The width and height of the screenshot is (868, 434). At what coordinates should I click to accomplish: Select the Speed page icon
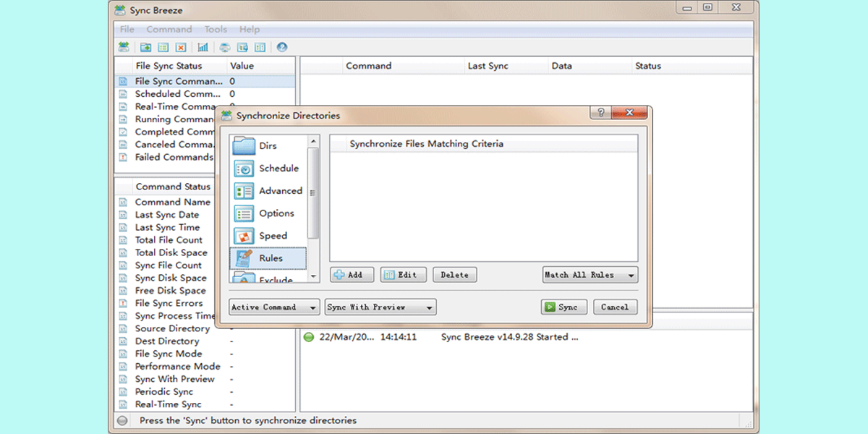[244, 236]
